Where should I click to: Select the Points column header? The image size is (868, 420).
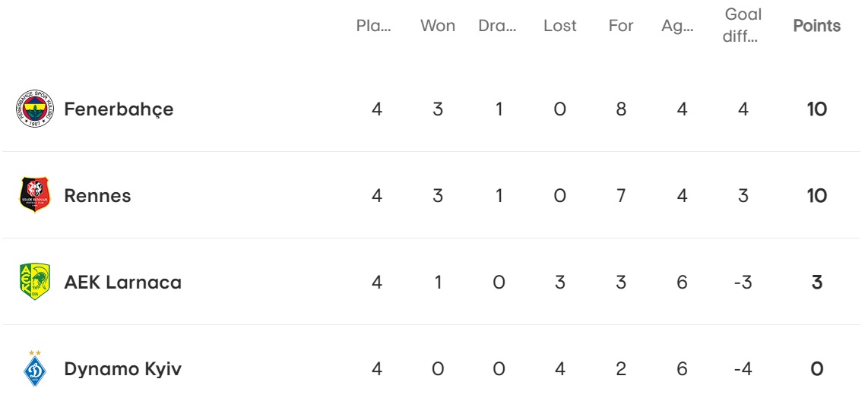tap(816, 26)
